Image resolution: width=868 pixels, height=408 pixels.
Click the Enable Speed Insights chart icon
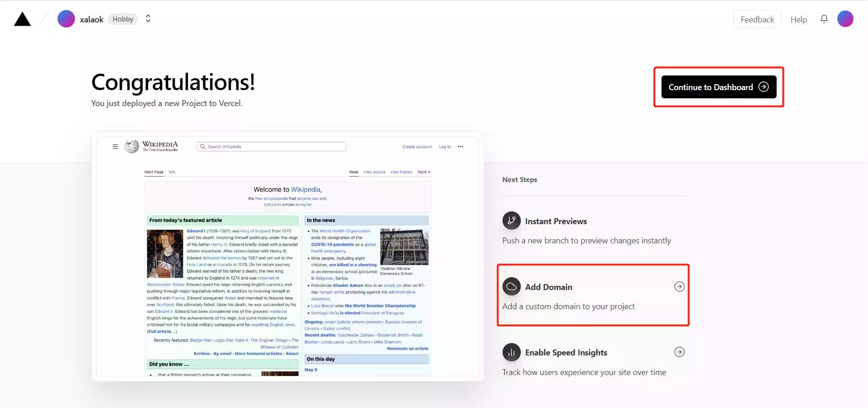coord(512,352)
